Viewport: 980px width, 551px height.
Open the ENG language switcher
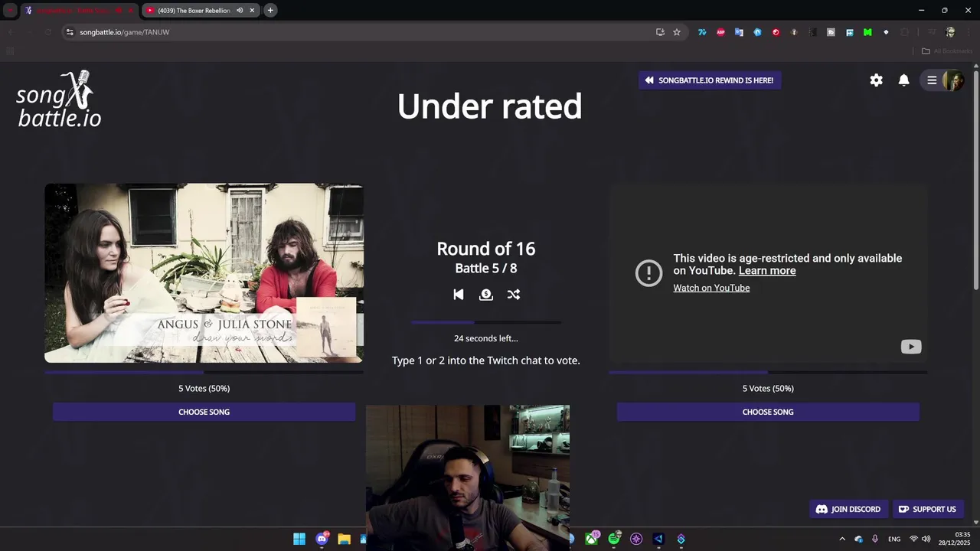[894, 539]
